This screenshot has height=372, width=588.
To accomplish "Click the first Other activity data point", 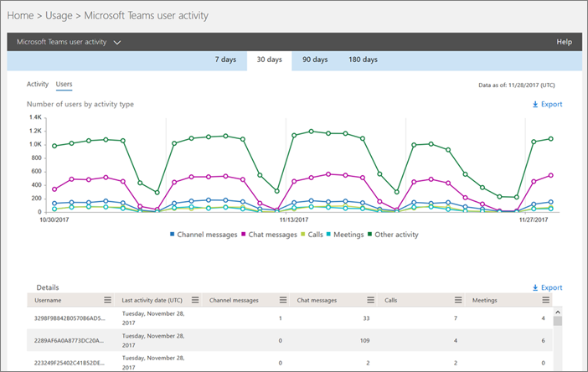I will (54, 146).
